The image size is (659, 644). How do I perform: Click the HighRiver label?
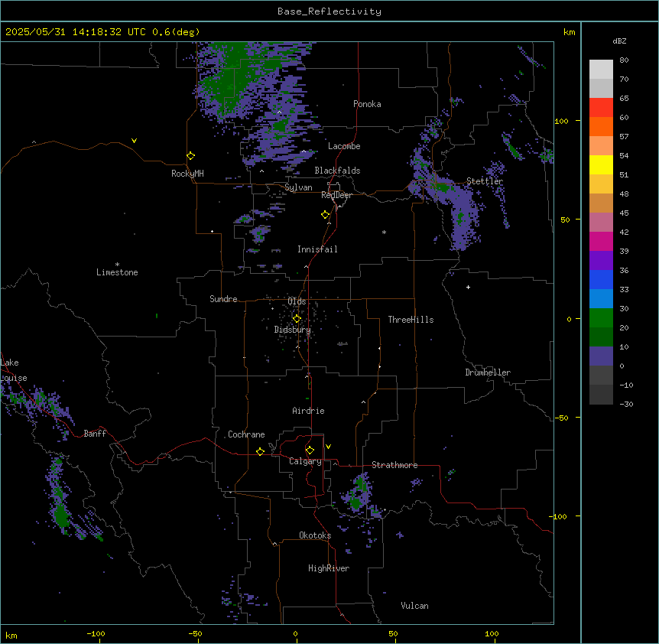coord(329,568)
